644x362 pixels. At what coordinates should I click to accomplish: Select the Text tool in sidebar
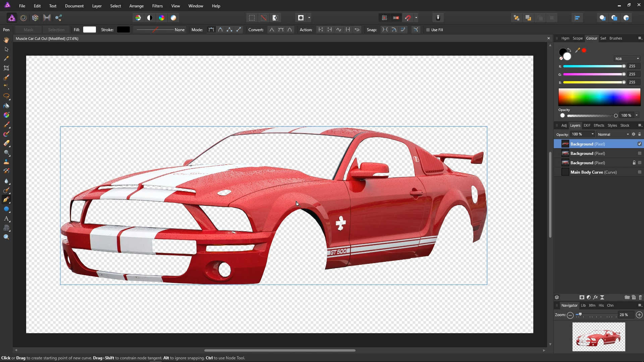[x=6, y=219]
